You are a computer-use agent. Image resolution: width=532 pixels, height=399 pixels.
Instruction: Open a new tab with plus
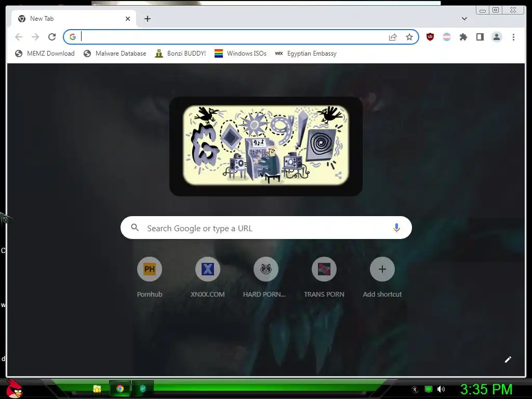pos(147,19)
